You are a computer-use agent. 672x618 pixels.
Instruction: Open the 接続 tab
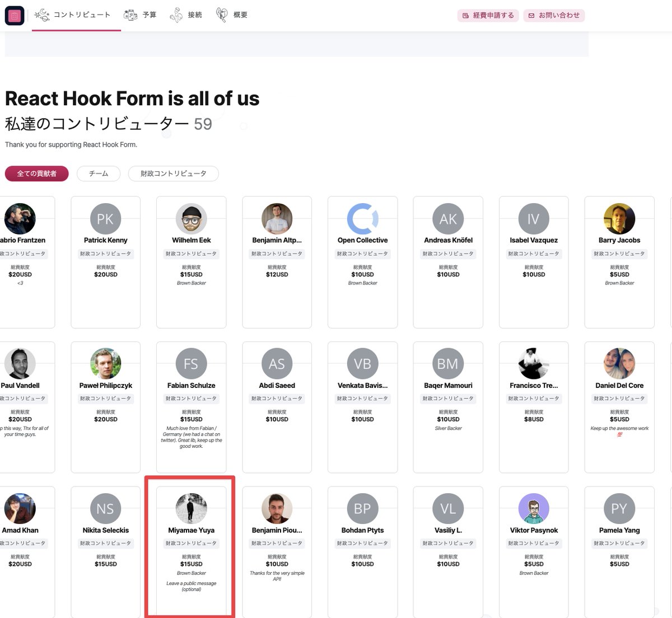tap(186, 15)
